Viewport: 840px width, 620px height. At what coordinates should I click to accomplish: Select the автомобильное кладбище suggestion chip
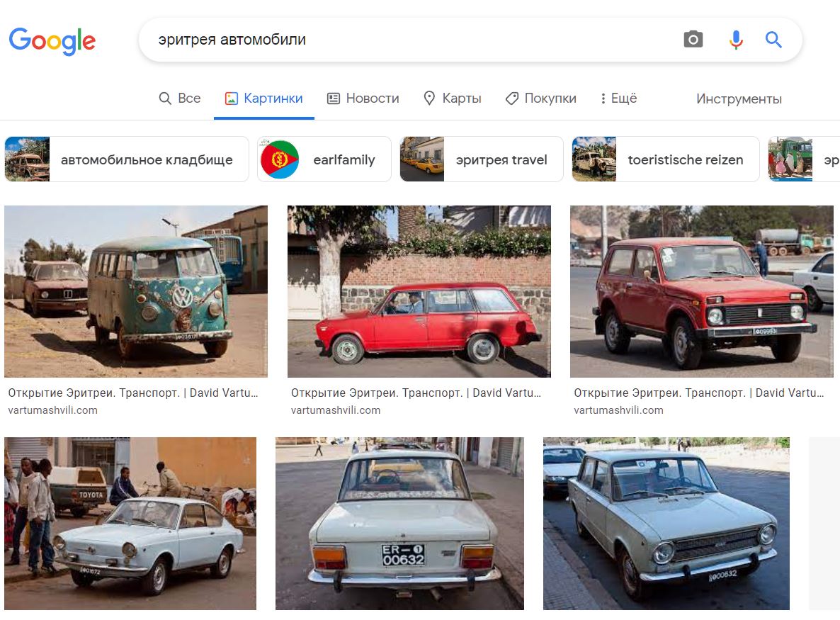coord(127,159)
